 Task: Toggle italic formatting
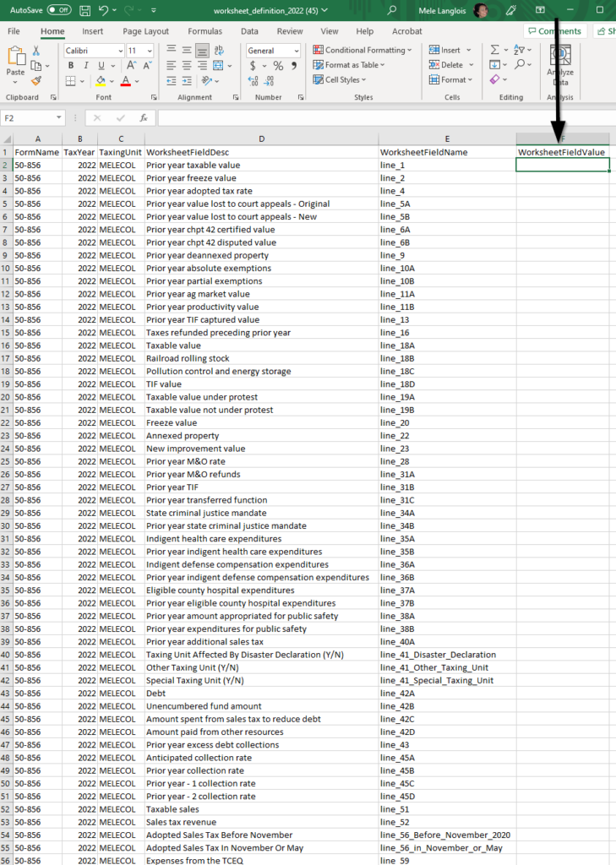click(x=85, y=66)
